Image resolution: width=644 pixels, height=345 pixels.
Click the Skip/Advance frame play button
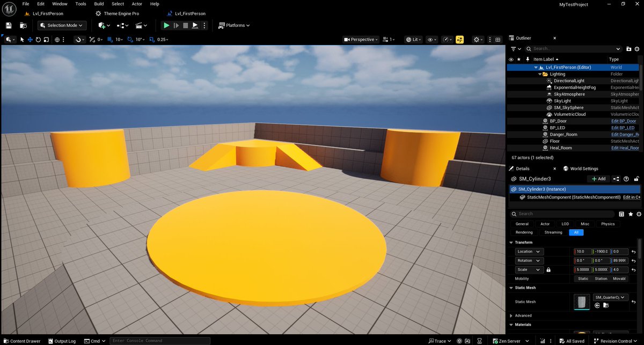[176, 25]
